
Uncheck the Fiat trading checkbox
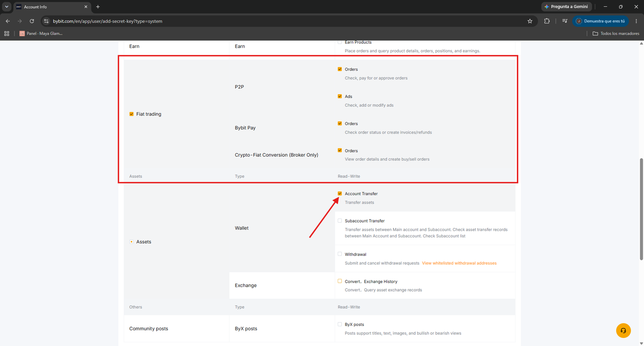pos(131,114)
